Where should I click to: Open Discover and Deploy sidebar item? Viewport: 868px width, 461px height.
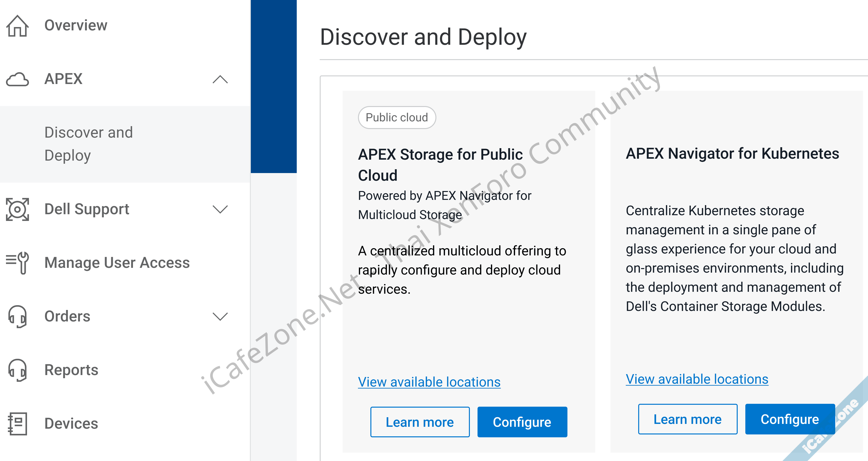click(x=89, y=144)
